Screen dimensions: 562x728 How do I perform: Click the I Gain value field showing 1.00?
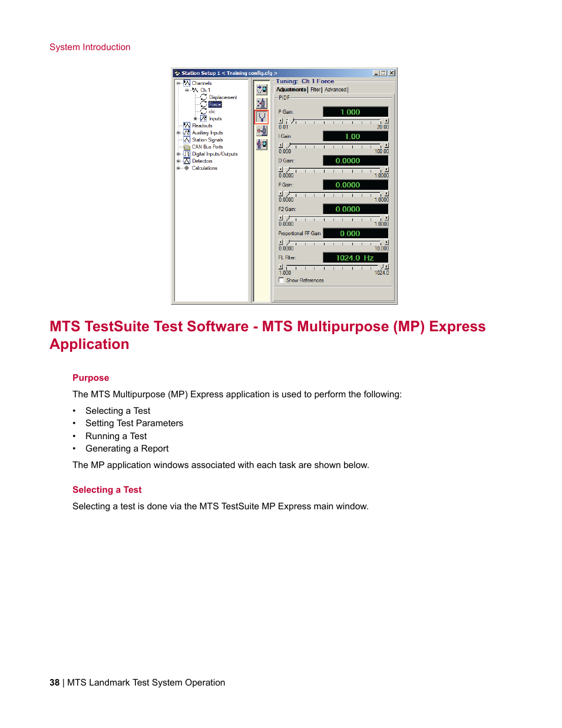tap(355, 136)
